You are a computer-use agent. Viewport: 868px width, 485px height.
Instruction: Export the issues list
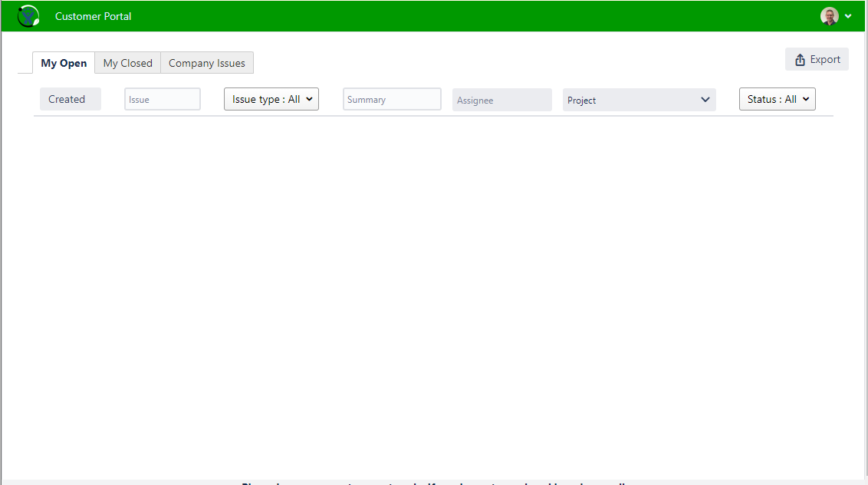tap(817, 59)
